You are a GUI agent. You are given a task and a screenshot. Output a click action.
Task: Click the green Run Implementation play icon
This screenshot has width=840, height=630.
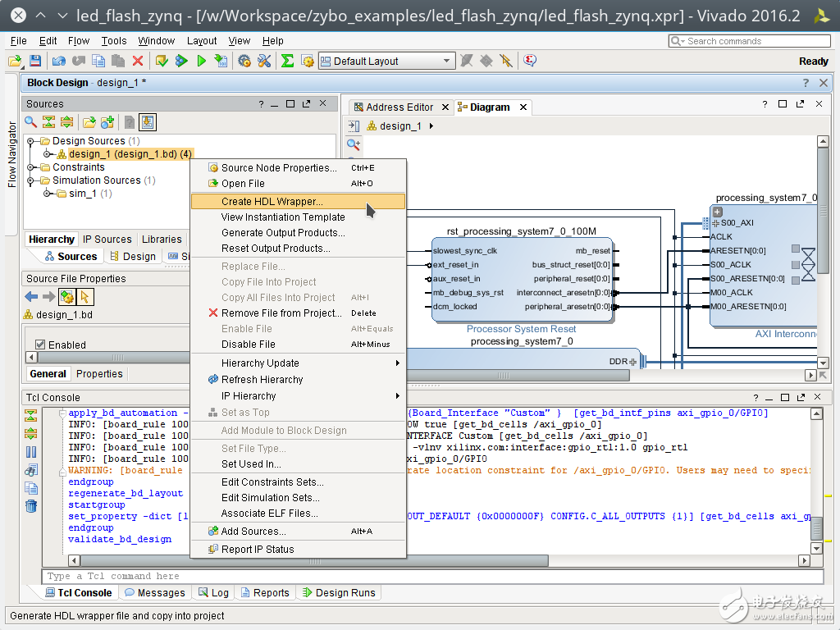pyautogui.click(x=201, y=61)
